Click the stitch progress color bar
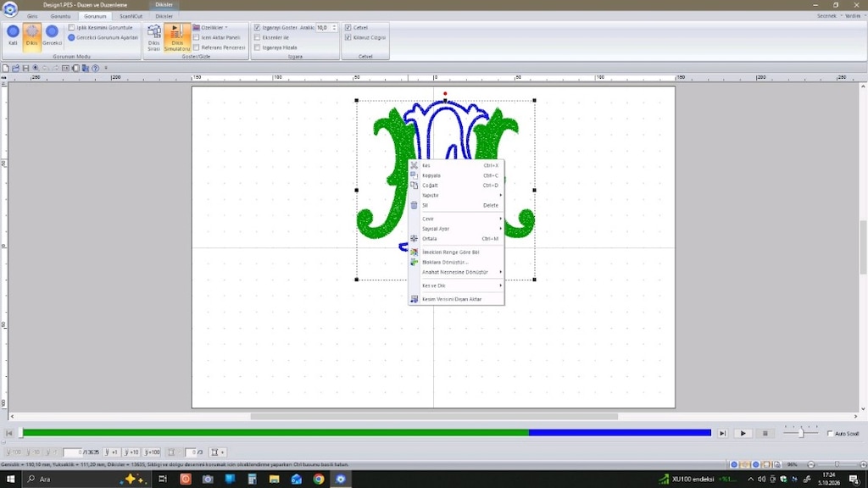 pos(366,433)
